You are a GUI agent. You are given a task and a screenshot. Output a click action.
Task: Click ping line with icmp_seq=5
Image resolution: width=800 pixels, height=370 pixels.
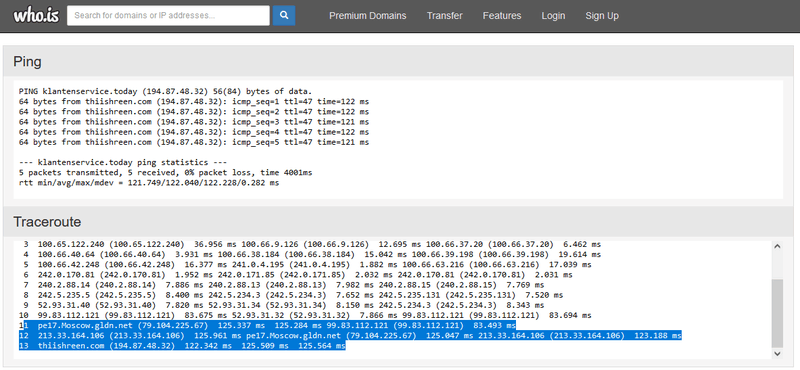tap(194, 142)
